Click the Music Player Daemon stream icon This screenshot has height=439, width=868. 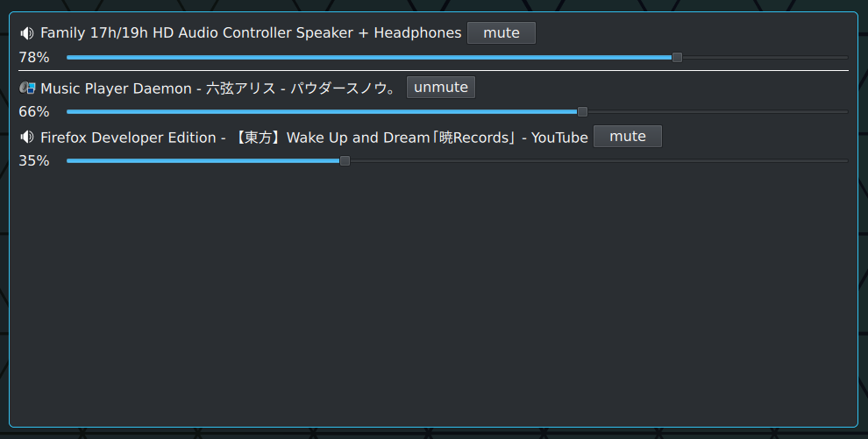[x=27, y=88]
